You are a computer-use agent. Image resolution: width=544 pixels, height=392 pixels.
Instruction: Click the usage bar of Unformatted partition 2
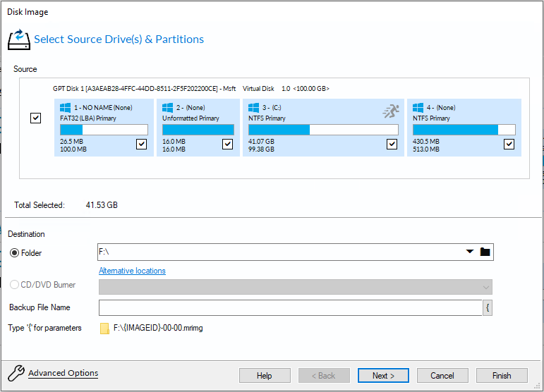coord(198,130)
